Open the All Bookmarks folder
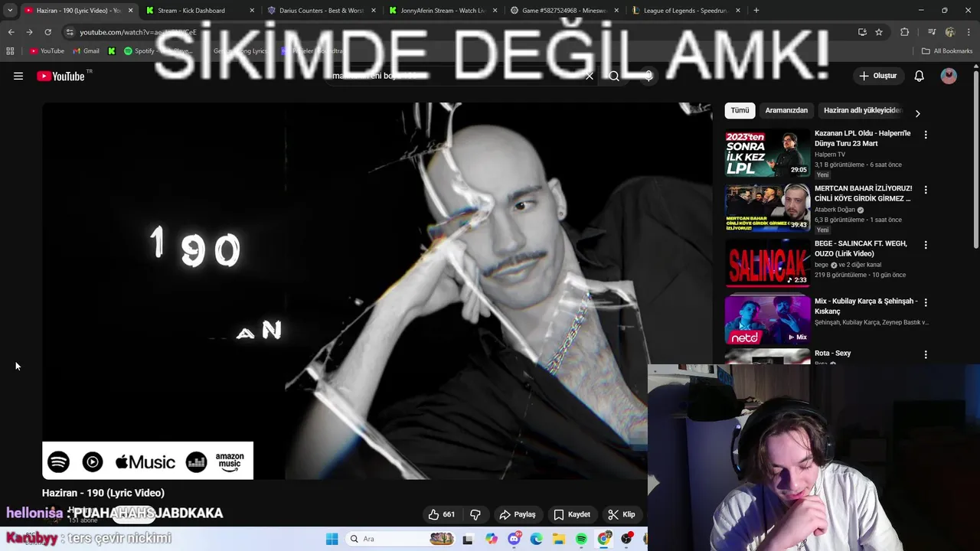The width and height of the screenshot is (980, 551). click(947, 51)
